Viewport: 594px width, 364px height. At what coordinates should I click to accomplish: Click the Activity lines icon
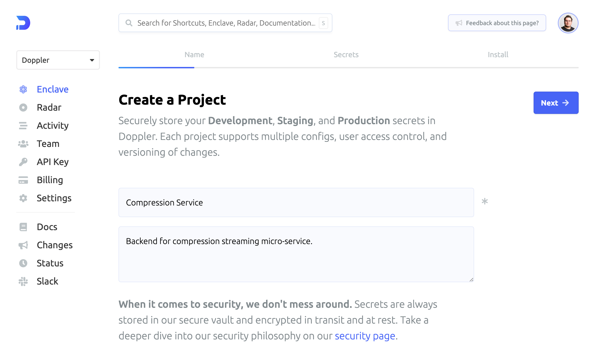(x=23, y=126)
